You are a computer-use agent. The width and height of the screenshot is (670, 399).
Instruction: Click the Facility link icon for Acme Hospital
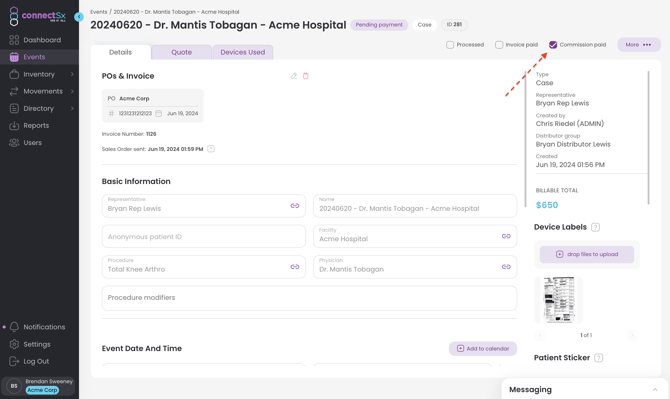(506, 236)
